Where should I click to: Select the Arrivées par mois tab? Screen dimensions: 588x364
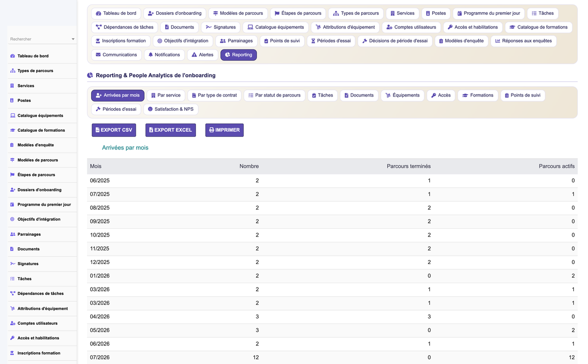[x=118, y=96]
